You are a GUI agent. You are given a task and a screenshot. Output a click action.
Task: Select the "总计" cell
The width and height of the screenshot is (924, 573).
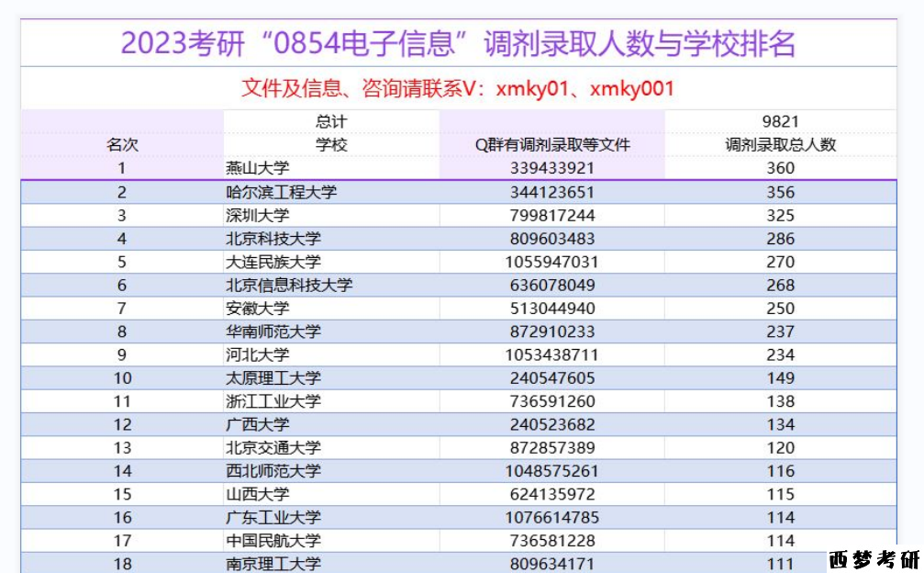coord(331,121)
